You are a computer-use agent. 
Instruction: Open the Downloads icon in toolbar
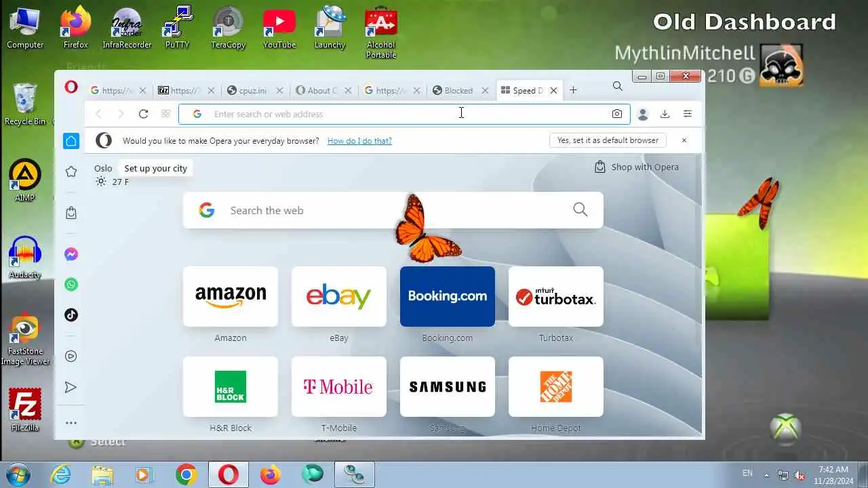pos(665,114)
